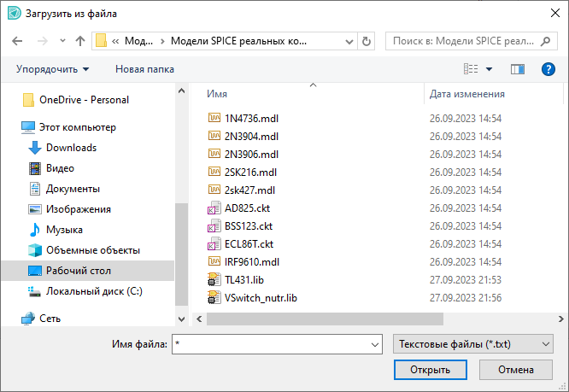Screen dimensions: 569x392
Task: Click horizontal scrollbar left arrow
Action: click(x=199, y=319)
